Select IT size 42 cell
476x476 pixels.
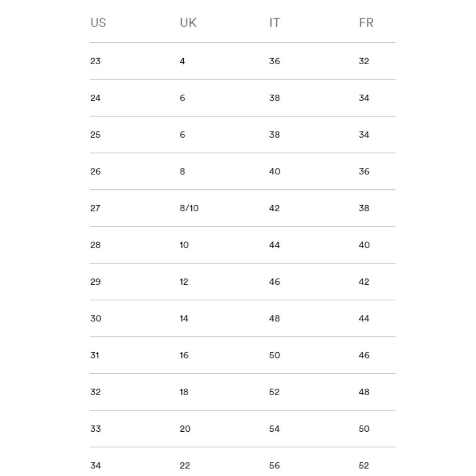click(x=275, y=208)
